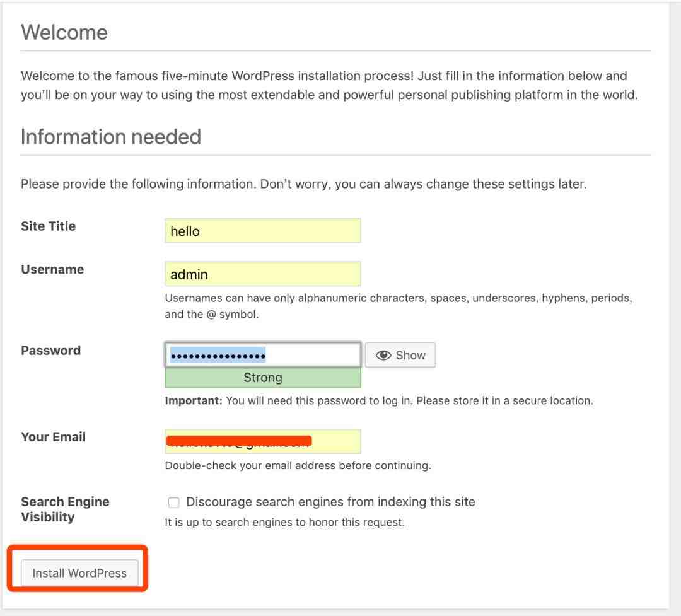Click the 'up to search engines' note
The height and width of the screenshot is (616, 681).
pos(284,522)
